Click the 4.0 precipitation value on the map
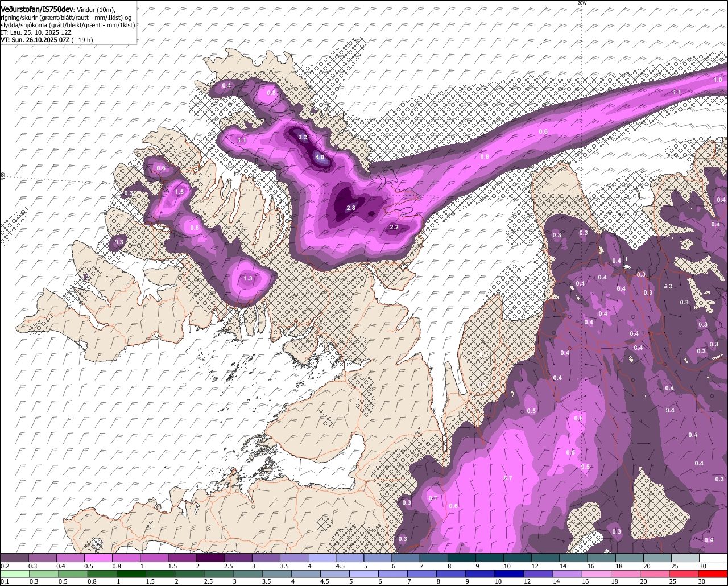 tap(320, 158)
